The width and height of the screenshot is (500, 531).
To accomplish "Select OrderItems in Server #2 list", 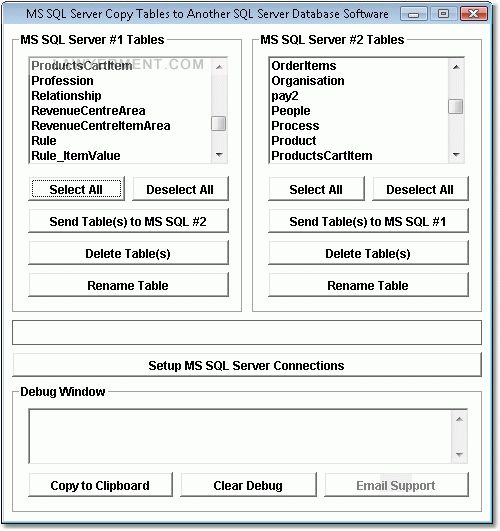I will coord(359,65).
